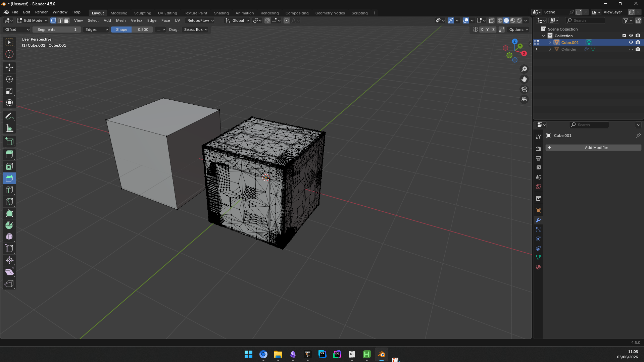Toggle proportional editing
The image size is (644, 362).
[x=287, y=20]
